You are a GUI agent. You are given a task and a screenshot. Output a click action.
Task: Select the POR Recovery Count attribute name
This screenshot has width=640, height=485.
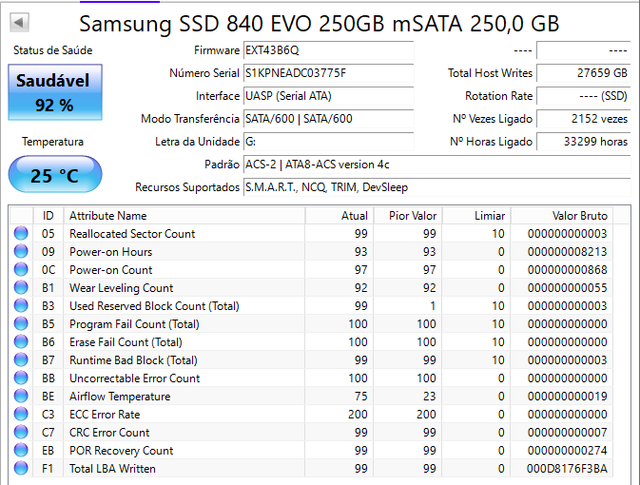click(121, 450)
